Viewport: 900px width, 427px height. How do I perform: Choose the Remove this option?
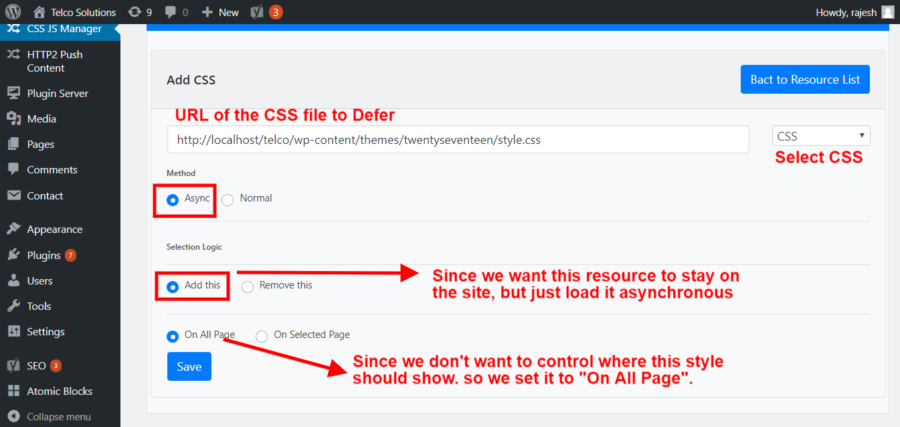247,286
